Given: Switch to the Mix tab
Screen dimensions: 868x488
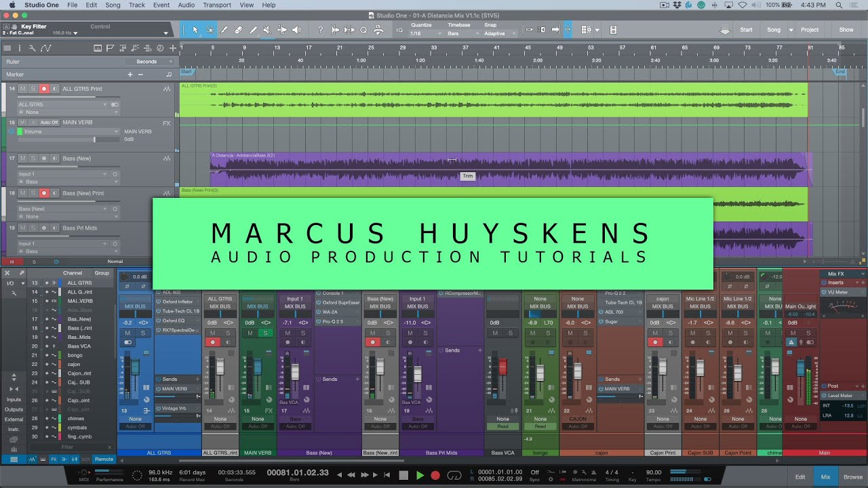Looking at the screenshot, I should point(825,476).
